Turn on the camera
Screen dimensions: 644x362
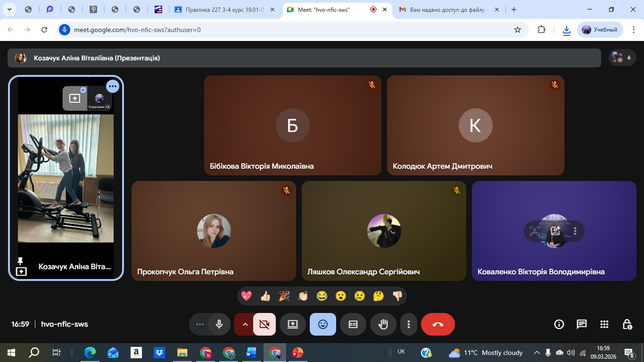(264, 324)
